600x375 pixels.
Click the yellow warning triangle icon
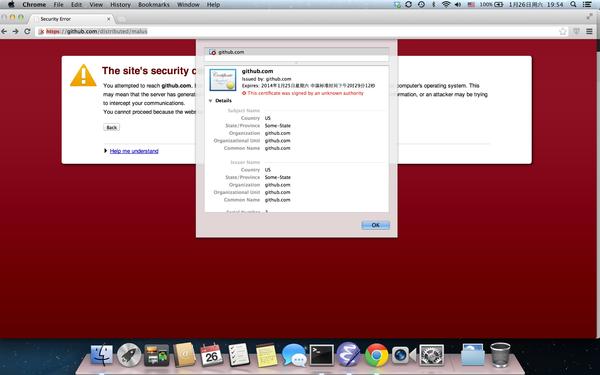coord(83,75)
